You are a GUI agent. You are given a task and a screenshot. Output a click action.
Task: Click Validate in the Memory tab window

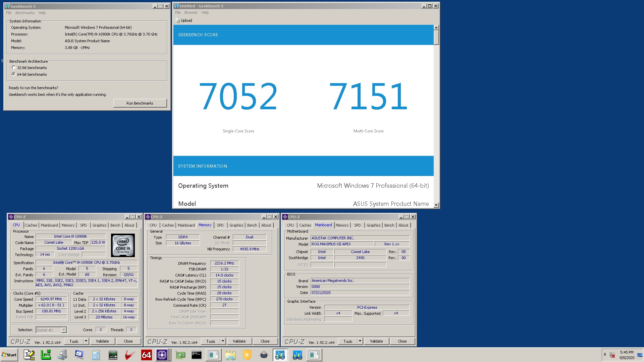239,341
